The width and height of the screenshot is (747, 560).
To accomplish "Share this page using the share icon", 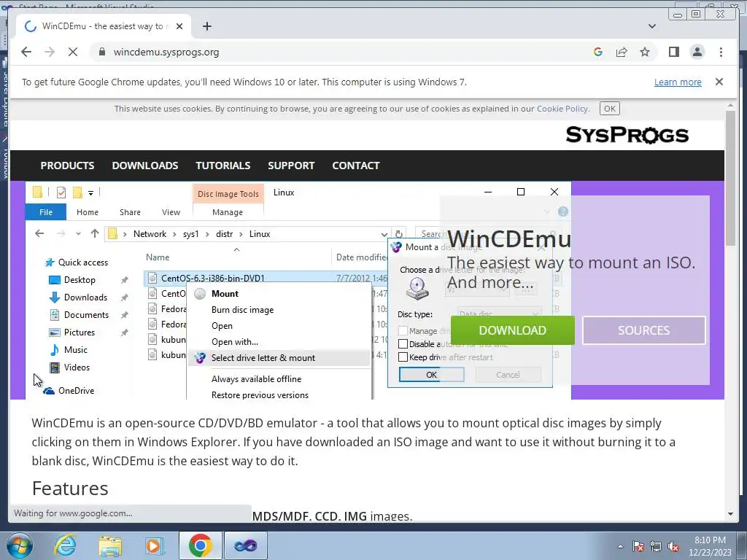I will pos(622,52).
